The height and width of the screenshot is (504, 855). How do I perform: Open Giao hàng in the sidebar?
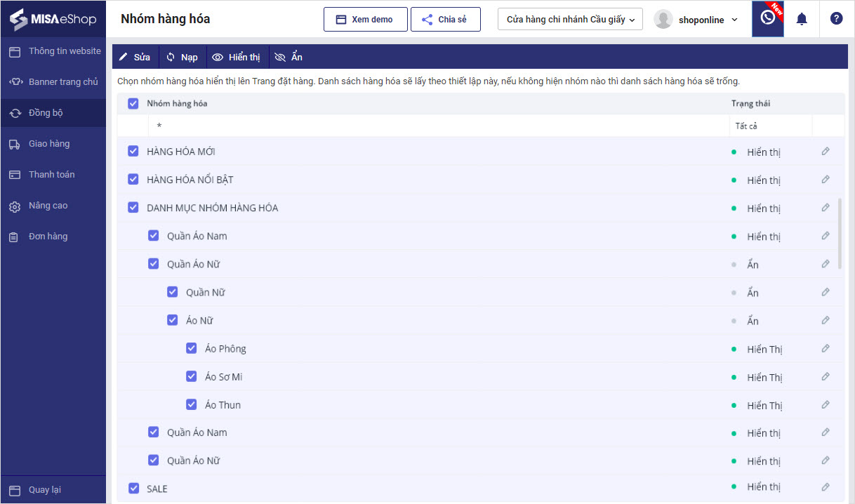point(49,144)
